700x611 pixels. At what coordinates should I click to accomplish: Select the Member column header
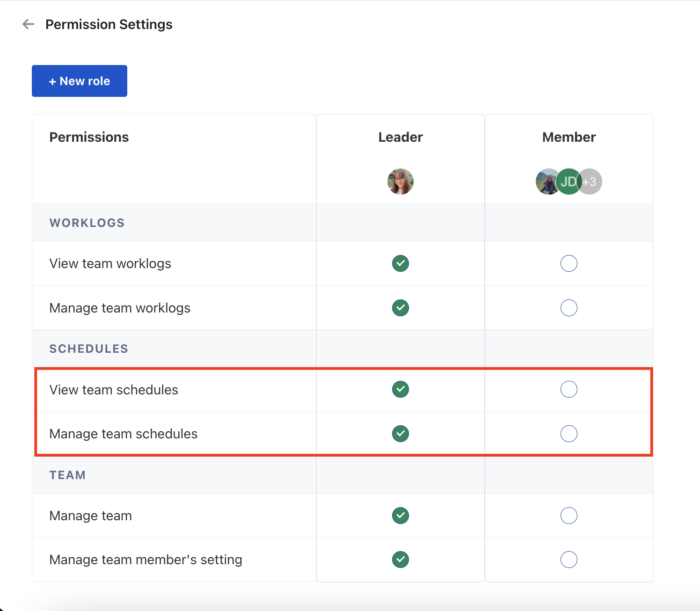coord(569,137)
